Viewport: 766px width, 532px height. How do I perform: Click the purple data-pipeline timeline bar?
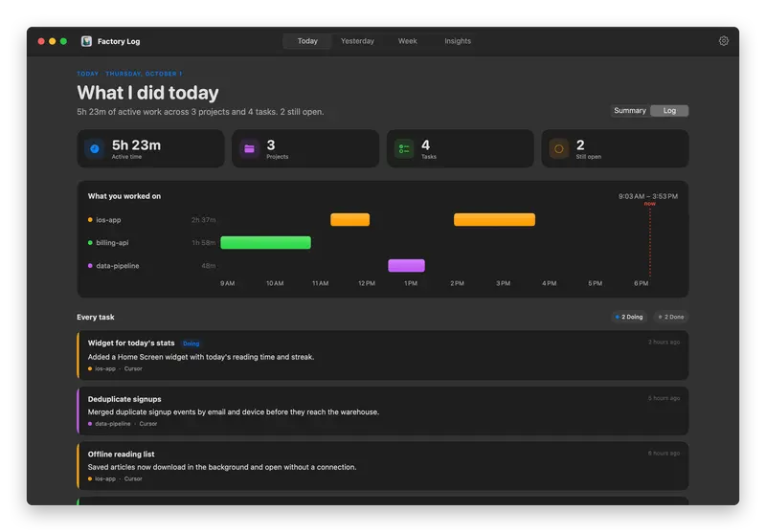406,265
